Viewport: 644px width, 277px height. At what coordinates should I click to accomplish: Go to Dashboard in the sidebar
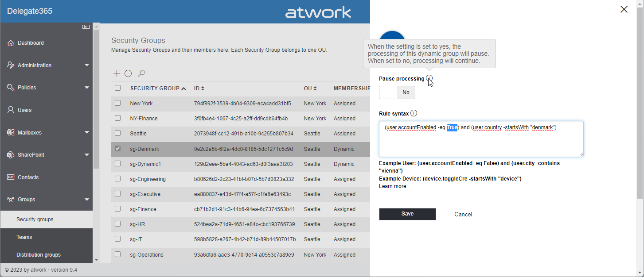[31, 43]
